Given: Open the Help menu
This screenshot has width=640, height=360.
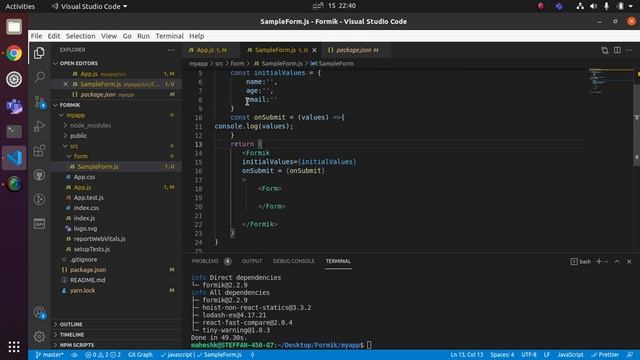Looking at the screenshot, I should coord(196,36).
